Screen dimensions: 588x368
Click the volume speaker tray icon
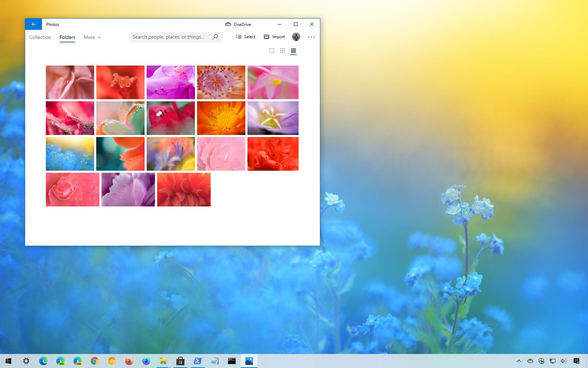(563, 361)
